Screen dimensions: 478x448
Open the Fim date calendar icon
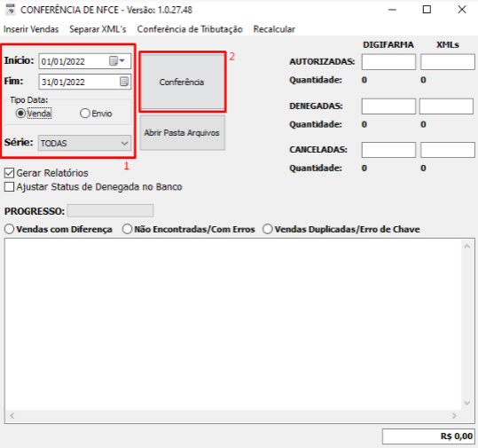pos(124,82)
